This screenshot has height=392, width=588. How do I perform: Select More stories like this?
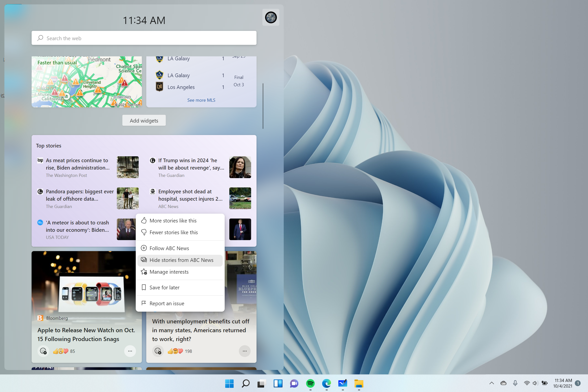pyautogui.click(x=180, y=220)
